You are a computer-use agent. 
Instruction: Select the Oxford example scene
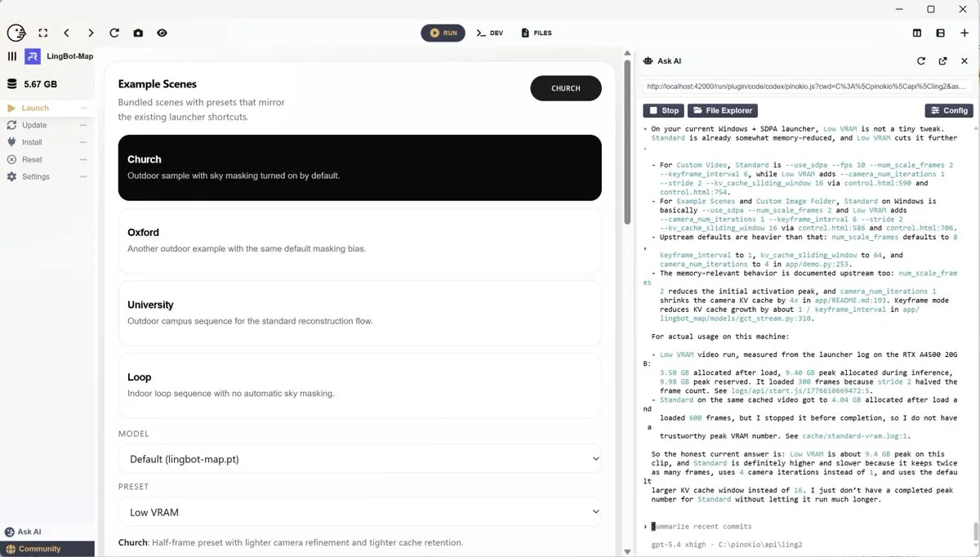coord(359,240)
